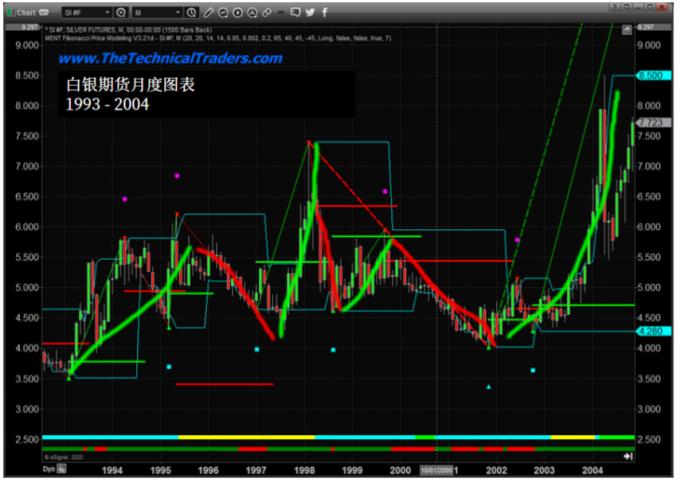The width and height of the screenshot is (688, 489).
Task: Open the symbol SI #F dropdown
Action: click(x=90, y=13)
